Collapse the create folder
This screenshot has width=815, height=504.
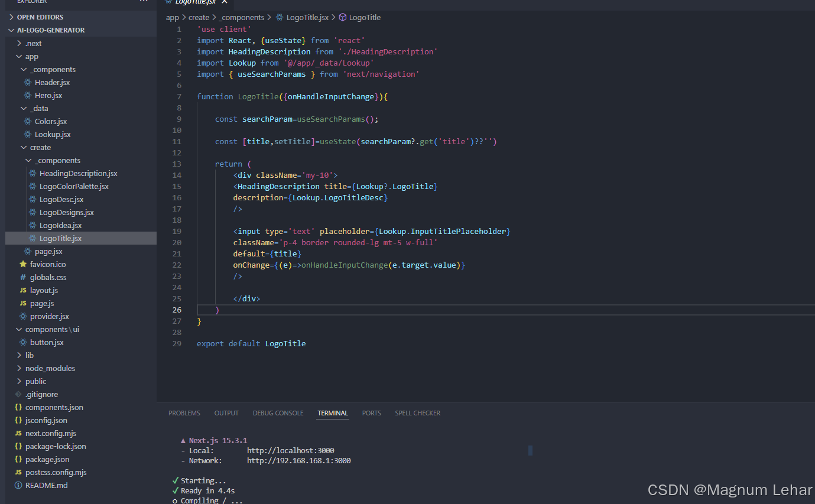[x=24, y=147]
